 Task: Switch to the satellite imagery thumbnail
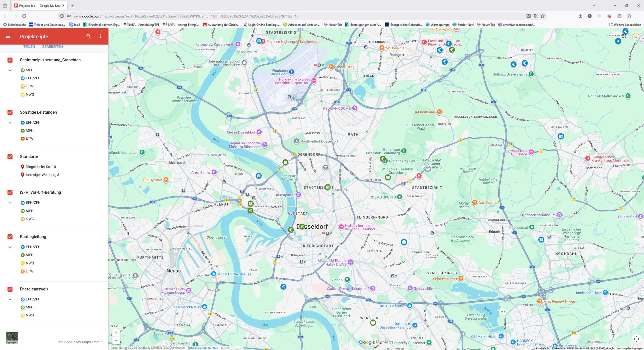click(x=12, y=338)
